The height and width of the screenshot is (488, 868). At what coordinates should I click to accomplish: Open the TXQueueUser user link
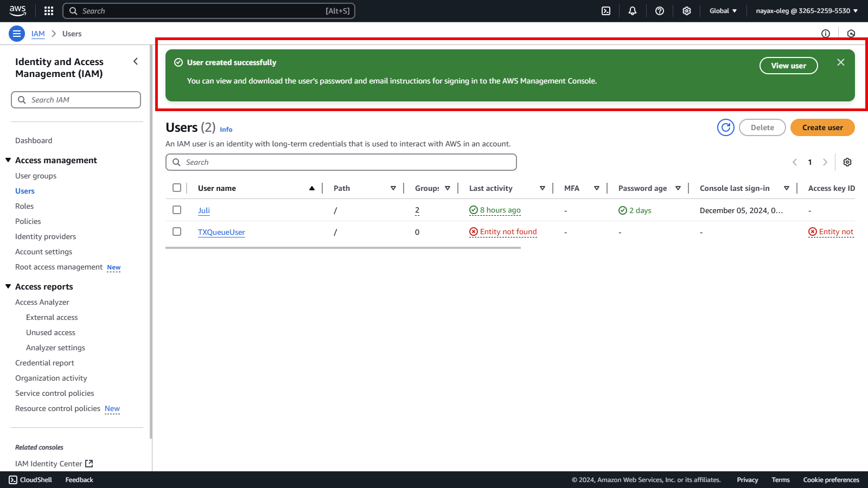(221, 232)
